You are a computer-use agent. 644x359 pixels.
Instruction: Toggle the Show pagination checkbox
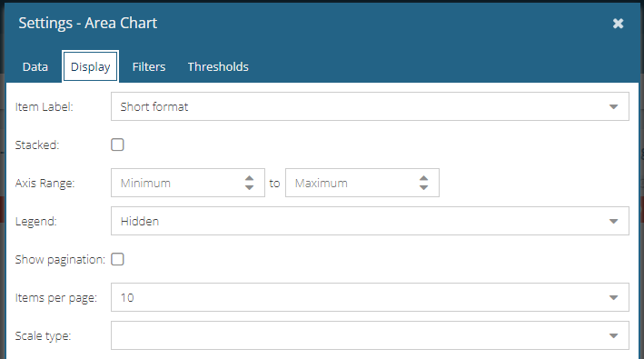pos(117,259)
